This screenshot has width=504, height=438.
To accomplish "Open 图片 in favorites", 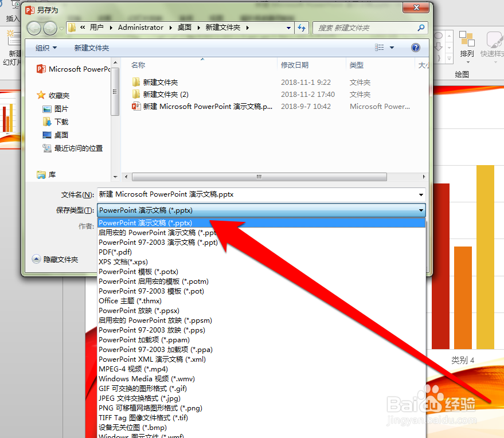I will 55,109.
